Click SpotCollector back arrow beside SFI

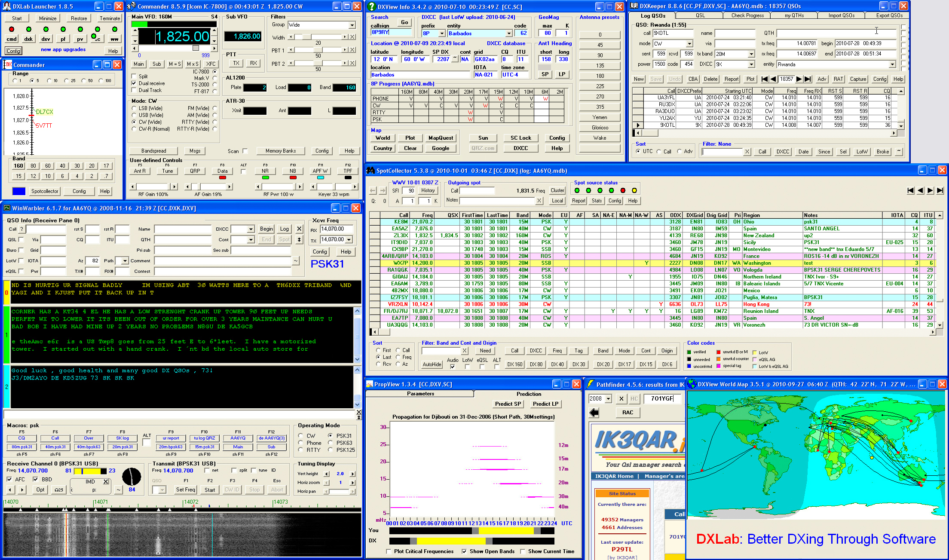[373, 190]
